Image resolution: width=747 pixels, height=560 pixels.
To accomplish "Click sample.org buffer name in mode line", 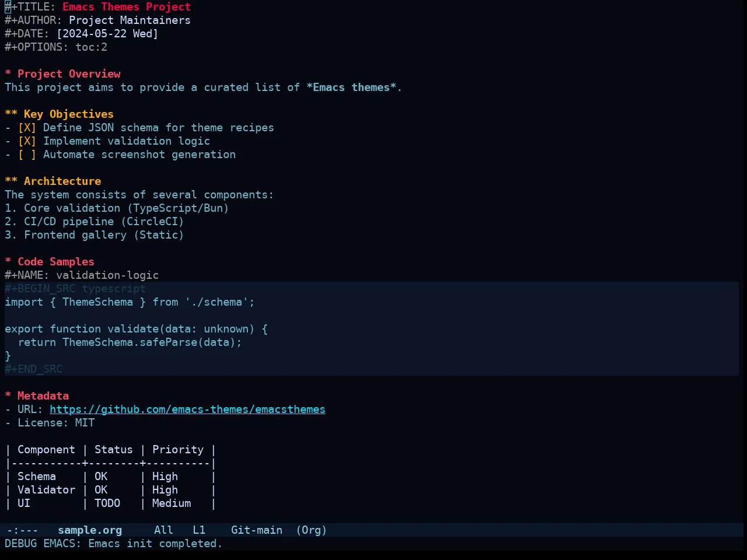I will click(90, 530).
